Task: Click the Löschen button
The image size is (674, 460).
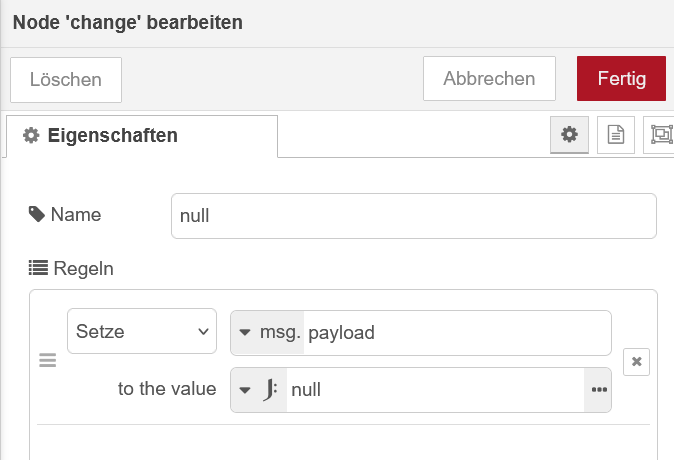Action: [66, 80]
